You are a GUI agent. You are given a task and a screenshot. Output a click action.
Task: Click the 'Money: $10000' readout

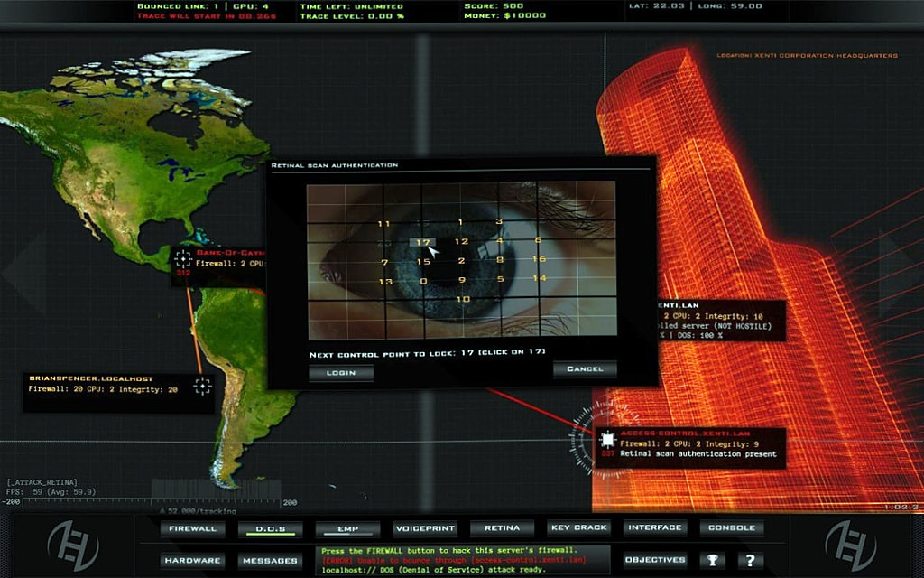[505, 15]
